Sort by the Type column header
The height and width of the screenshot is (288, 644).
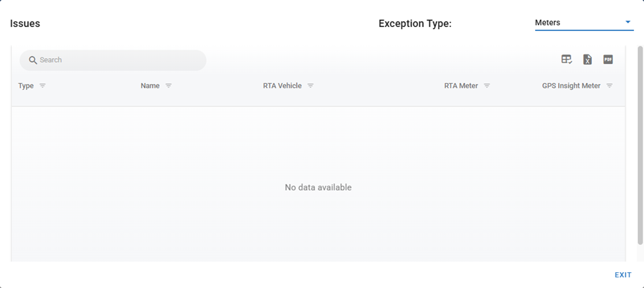26,86
